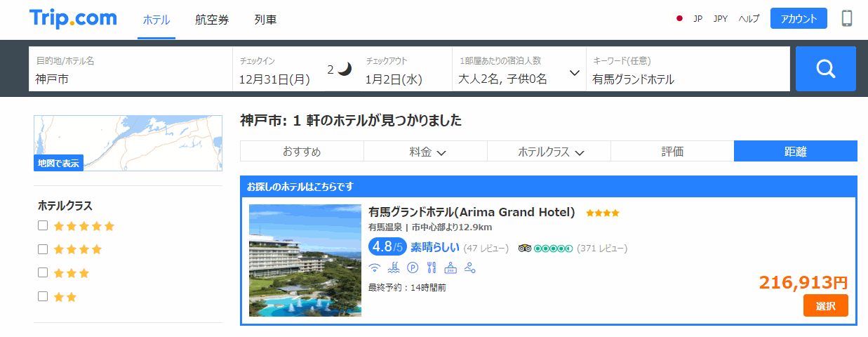Click the restaurant fork and knife icon
The image size is (868, 337).
(x=432, y=267)
